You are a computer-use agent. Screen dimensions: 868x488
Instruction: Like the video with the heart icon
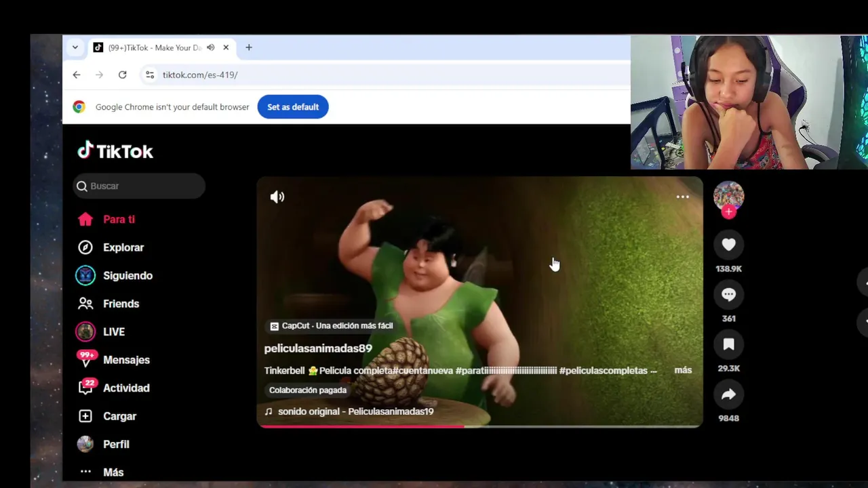(729, 245)
